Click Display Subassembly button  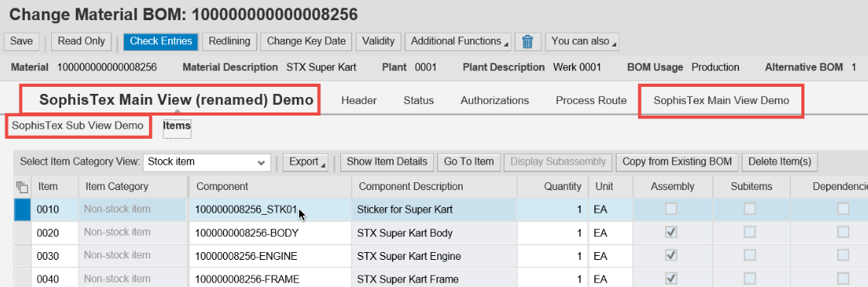tap(558, 162)
